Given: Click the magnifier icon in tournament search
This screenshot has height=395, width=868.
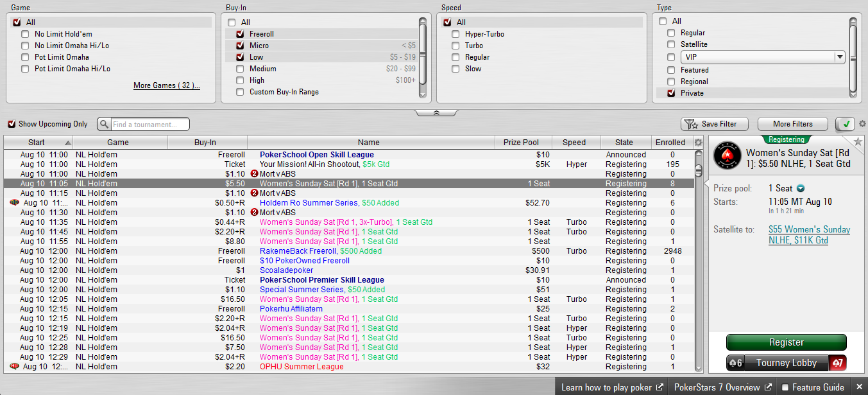Looking at the screenshot, I should tap(103, 124).
